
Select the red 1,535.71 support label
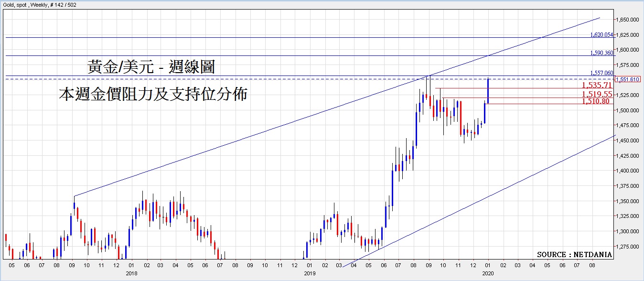pos(597,86)
